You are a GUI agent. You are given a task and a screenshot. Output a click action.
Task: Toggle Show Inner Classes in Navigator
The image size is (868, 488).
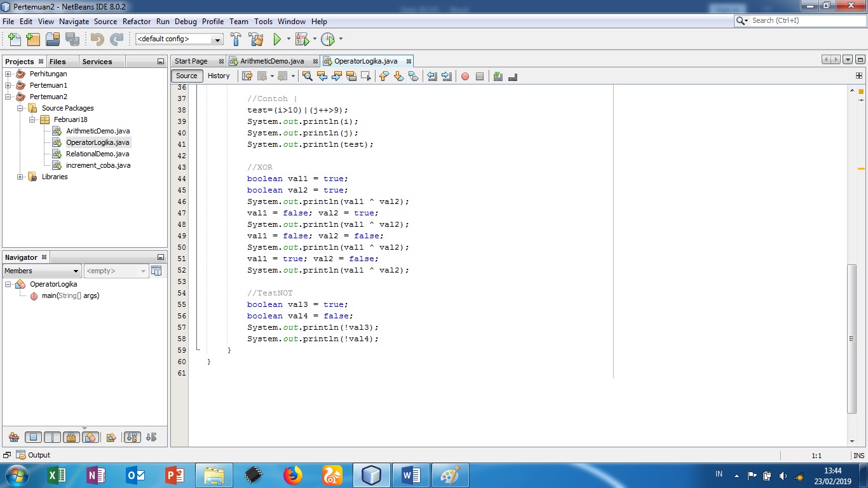coord(90,437)
